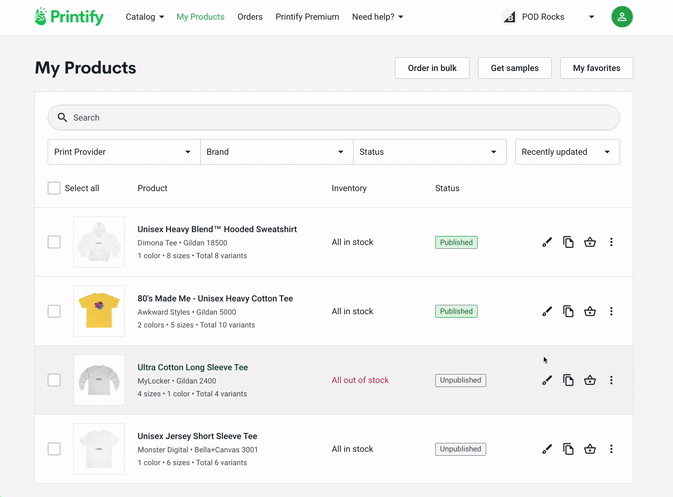This screenshot has height=497, width=673.
Task: Open more options for Jersey Short Sleeve Tee
Action: [611, 449]
